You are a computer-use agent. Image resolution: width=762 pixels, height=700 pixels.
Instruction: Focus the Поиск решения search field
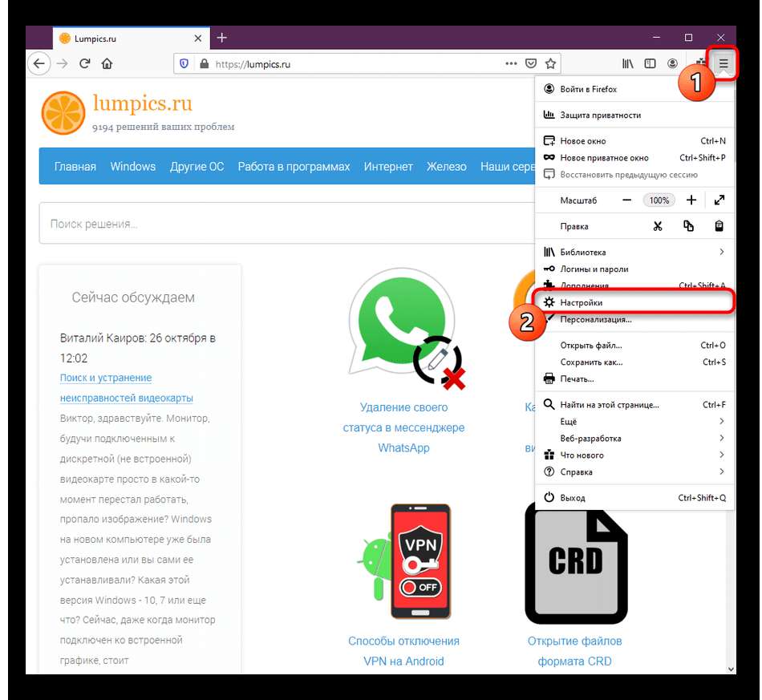[x=286, y=224]
